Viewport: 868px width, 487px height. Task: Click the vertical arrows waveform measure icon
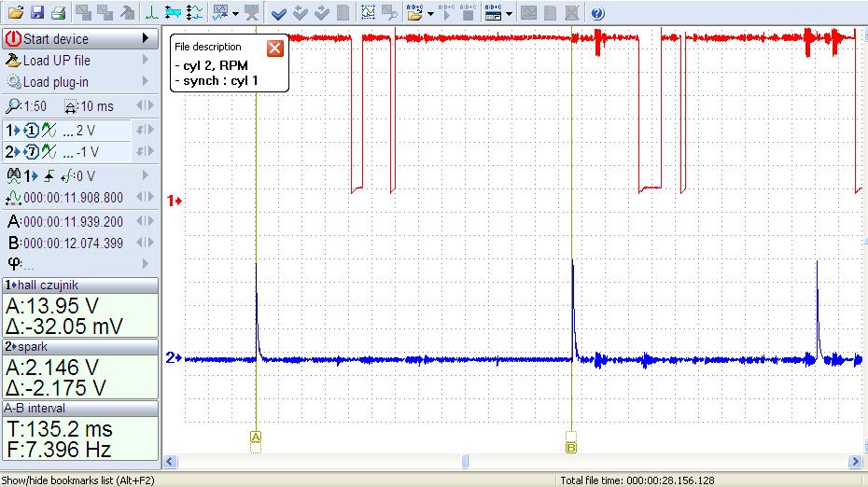194,12
